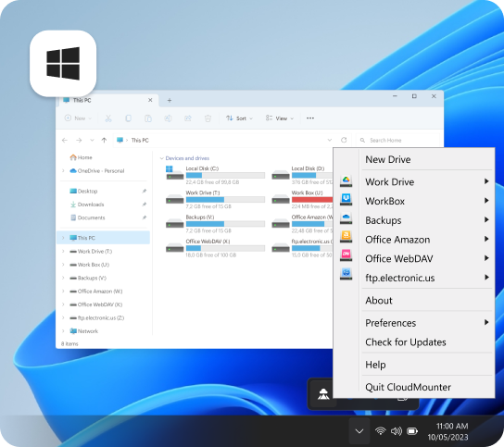The height and width of the screenshot is (447, 504).
Task: Click the battery icon in the taskbar
Action: pyautogui.click(x=412, y=431)
